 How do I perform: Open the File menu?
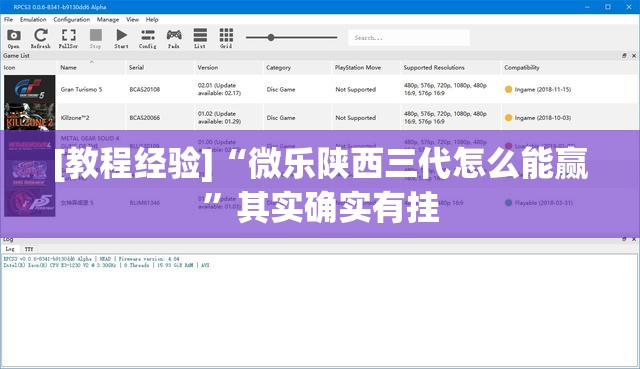(9, 19)
